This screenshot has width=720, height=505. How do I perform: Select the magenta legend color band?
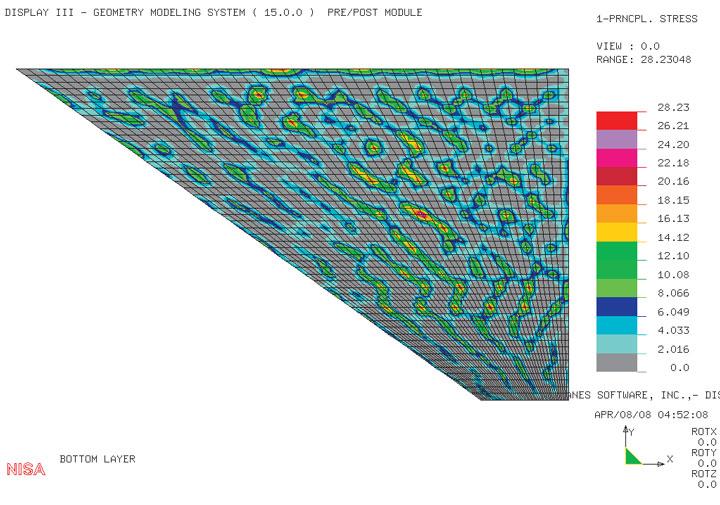pyautogui.click(x=616, y=157)
